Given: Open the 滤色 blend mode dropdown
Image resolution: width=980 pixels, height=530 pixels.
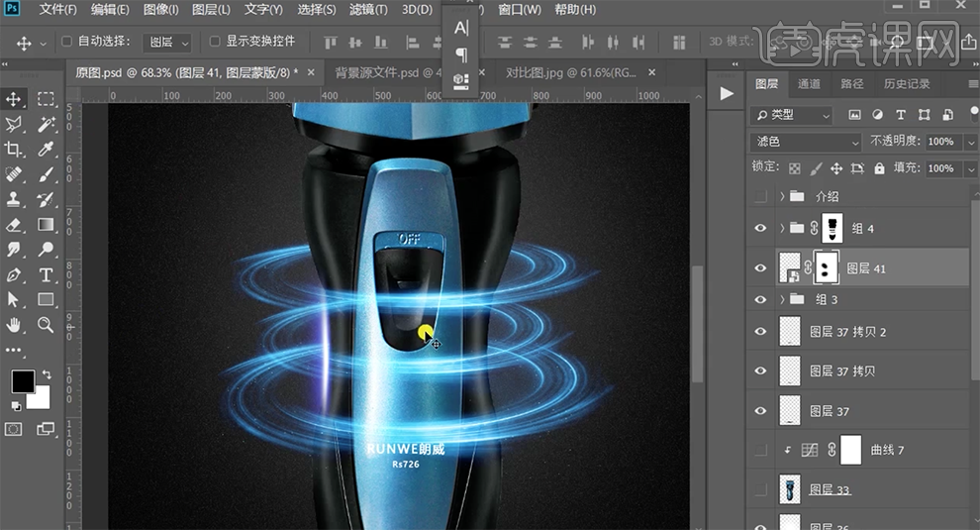Looking at the screenshot, I should [806, 142].
